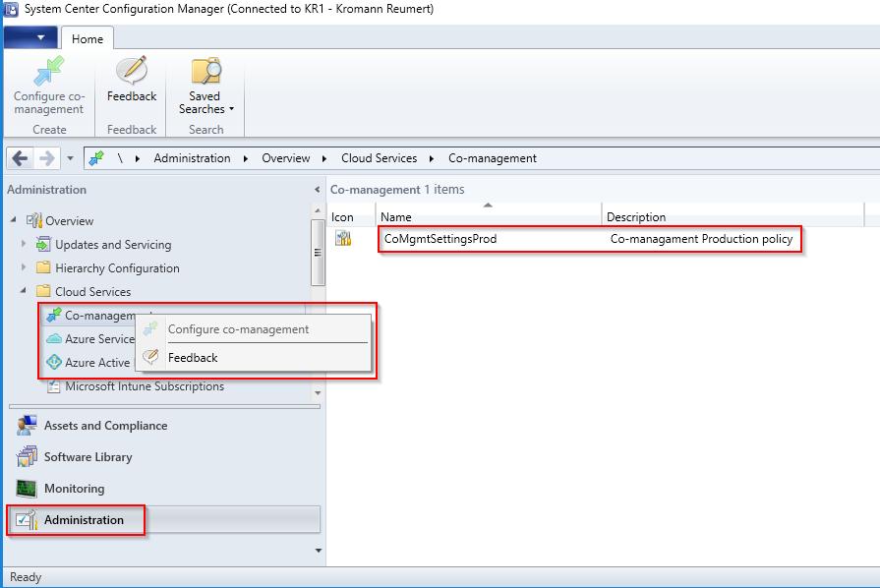Click the Forward navigation arrow

click(x=46, y=158)
